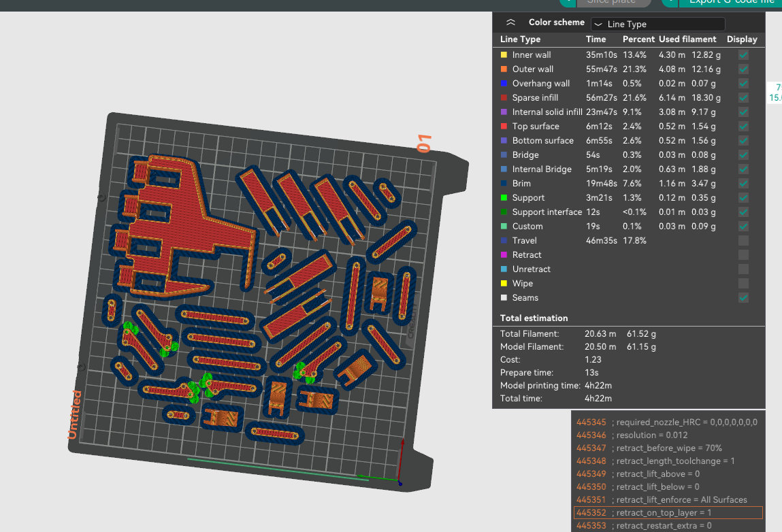Click the Total Filament value 20.63 m
This screenshot has width=782, height=532.
coord(600,334)
